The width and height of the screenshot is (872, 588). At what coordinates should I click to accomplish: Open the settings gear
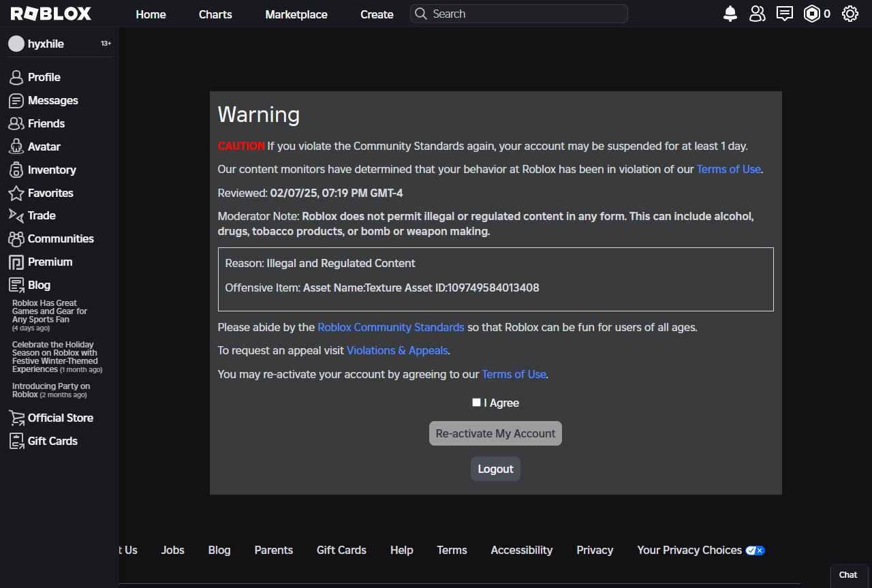(x=850, y=13)
